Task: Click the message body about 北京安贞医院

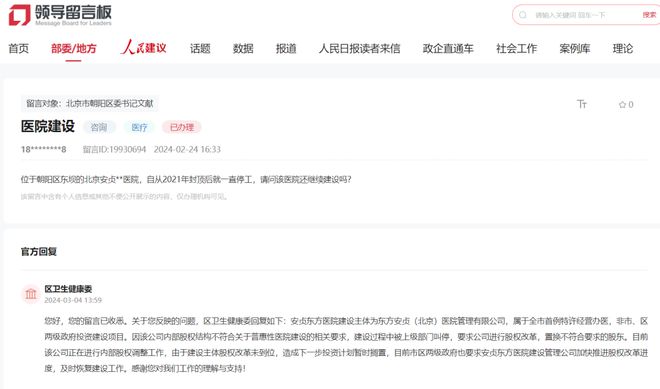Action: (x=186, y=180)
